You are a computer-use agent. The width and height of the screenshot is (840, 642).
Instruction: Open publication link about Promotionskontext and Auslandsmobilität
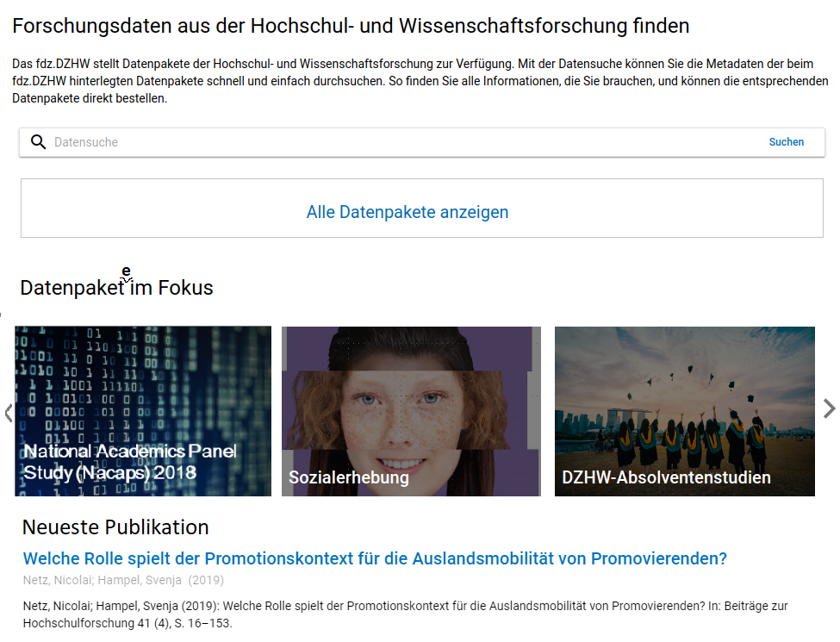coord(375,558)
